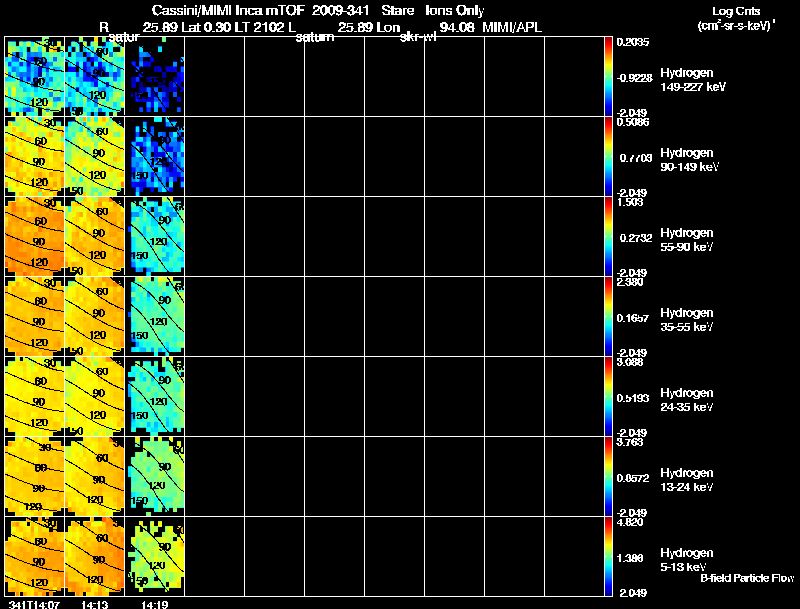
Task: Open the 14:13 image for Hydrogen 90-149 keV
Action: tap(94, 156)
